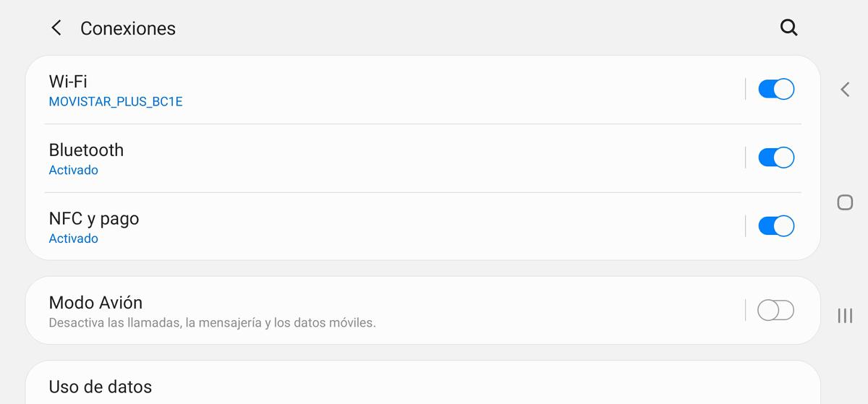Enable the Modo Avión switch
The image size is (868, 404).
pos(775,310)
